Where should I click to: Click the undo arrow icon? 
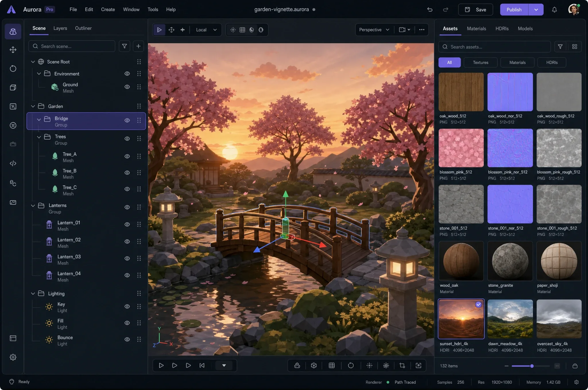(430, 9)
